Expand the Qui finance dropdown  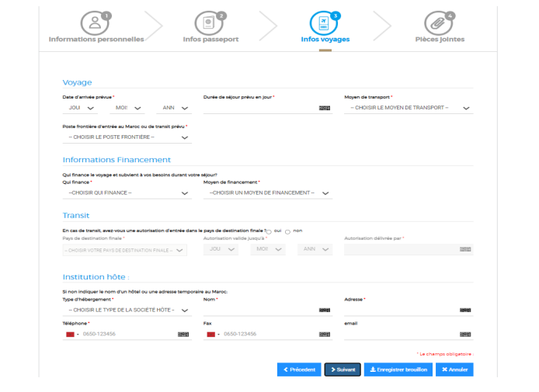coord(127,193)
